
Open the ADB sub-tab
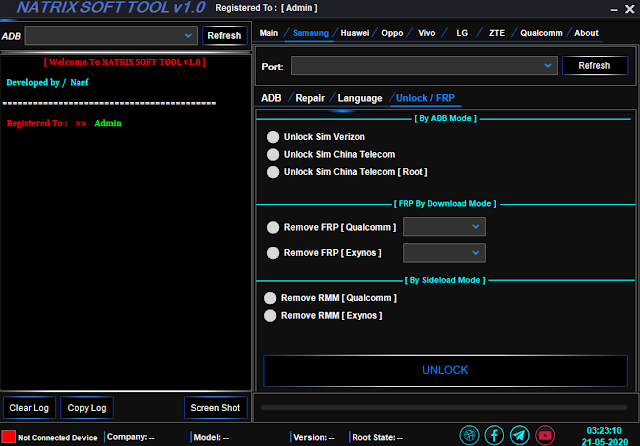tap(271, 98)
